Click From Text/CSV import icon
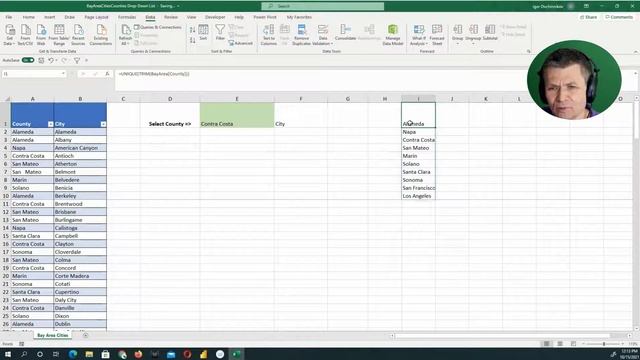 pos(25,35)
